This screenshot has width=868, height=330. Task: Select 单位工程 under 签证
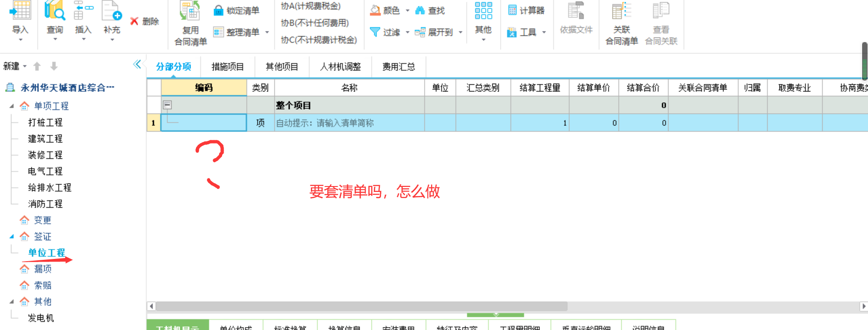[x=47, y=253]
